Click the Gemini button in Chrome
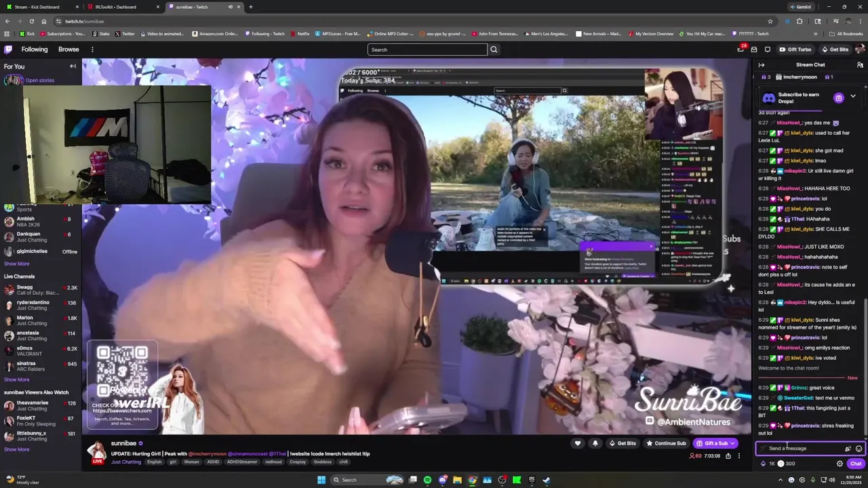The image size is (868, 488). [x=800, y=7]
